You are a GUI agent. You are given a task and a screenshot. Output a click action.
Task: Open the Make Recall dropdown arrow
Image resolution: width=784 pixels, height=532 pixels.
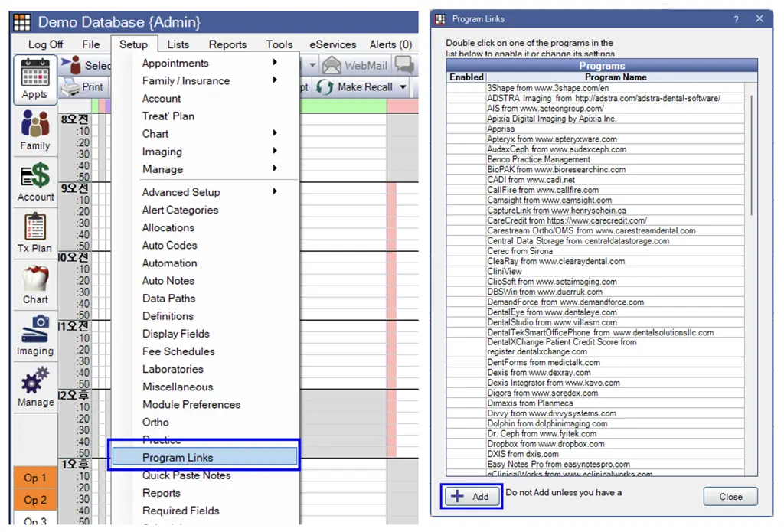tap(403, 87)
